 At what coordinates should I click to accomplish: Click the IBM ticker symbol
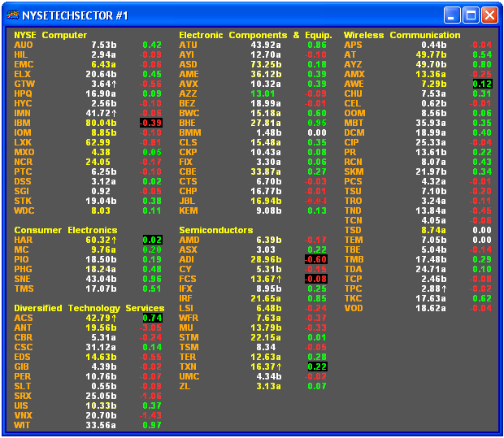(x=22, y=123)
